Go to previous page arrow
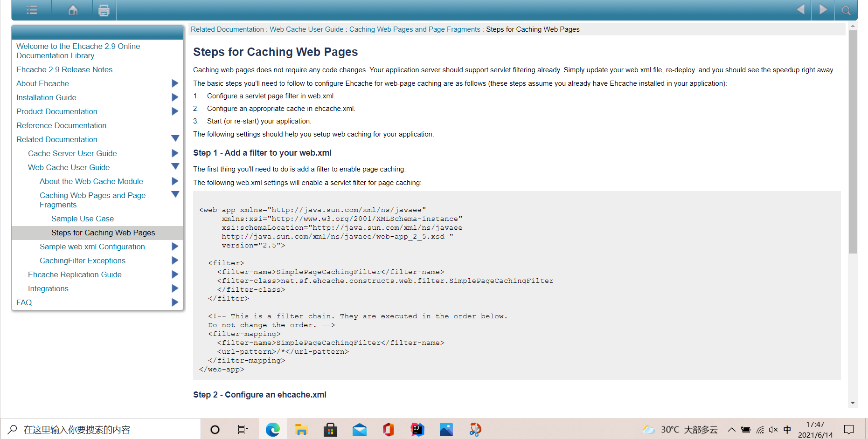Viewport: 868px width, 439px height. click(x=800, y=9)
